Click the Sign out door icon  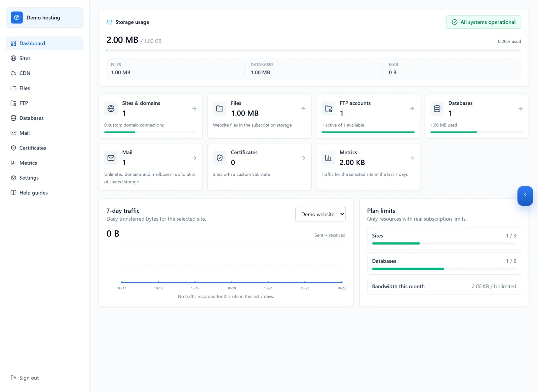coord(13,378)
